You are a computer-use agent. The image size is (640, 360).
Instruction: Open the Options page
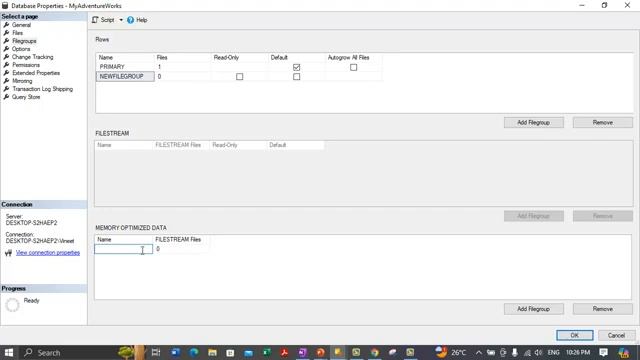[x=21, y=49]
